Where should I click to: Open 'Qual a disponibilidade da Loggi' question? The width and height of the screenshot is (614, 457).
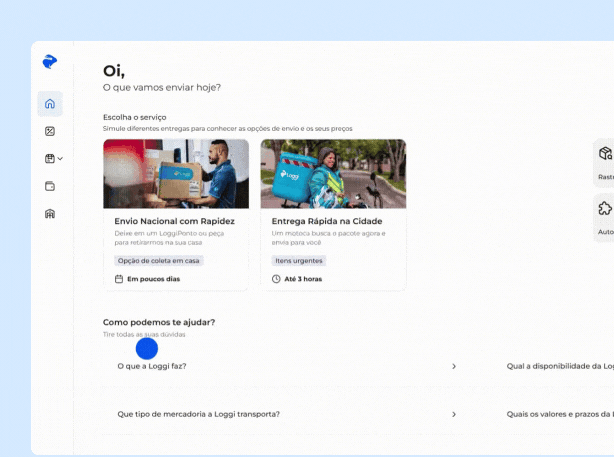560,367
